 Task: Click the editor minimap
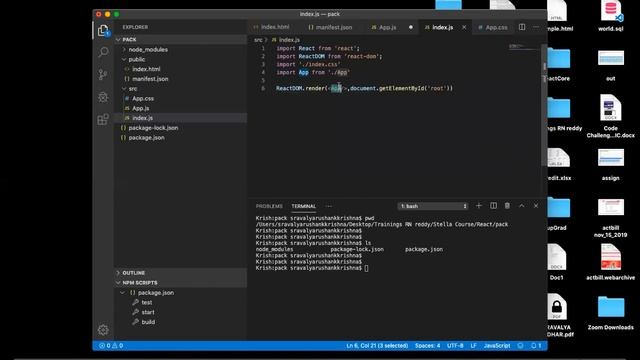click(524, 47)
